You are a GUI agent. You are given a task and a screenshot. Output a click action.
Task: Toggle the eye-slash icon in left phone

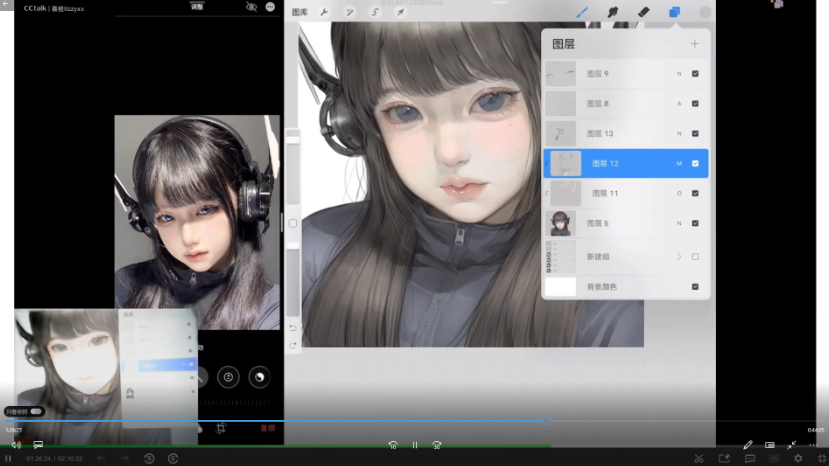pos(251,7)
